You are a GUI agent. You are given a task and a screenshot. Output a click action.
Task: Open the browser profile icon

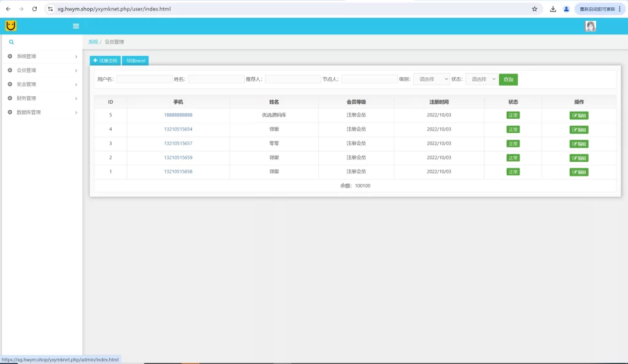pos(566,9)
